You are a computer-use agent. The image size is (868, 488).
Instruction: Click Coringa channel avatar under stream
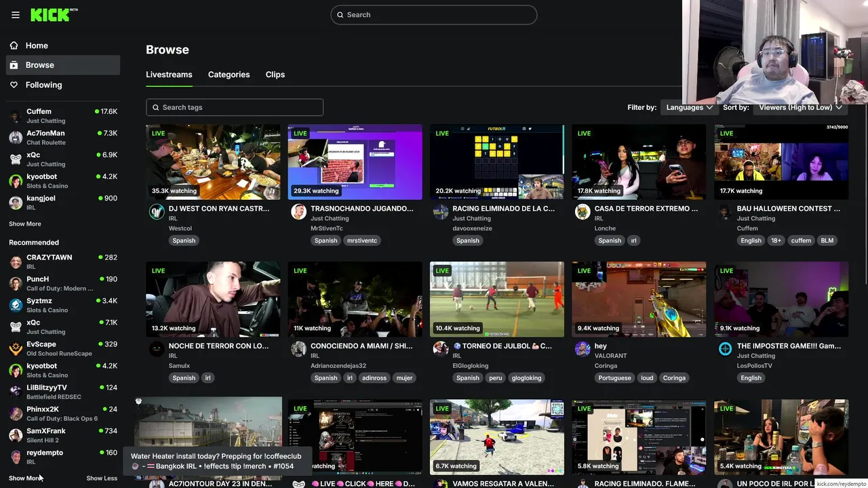pos(583,349)
